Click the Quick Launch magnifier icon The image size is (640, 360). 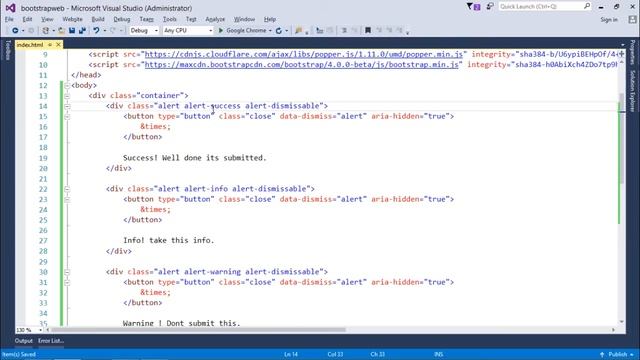587,6
